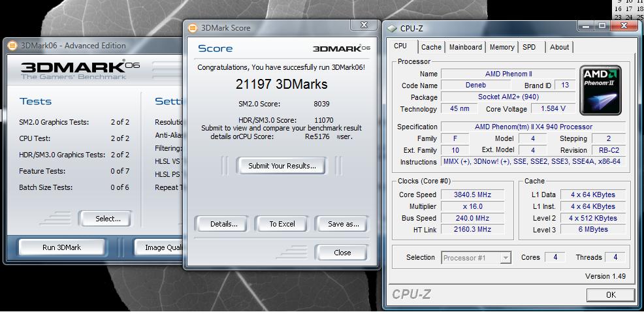Click the Core Voltage value 1.584 V

(x=553, y=109)
